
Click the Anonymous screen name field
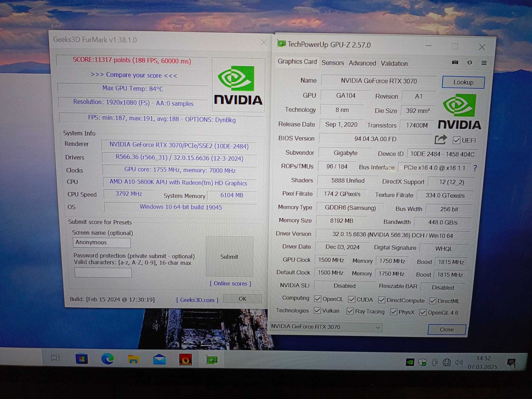point(102,243)
